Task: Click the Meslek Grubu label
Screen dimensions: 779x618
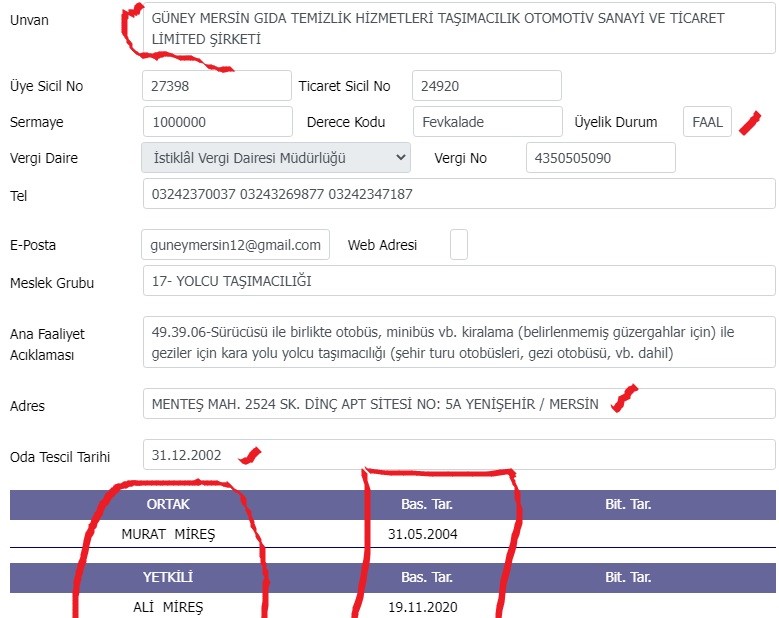Action: pyautogui.click(x=52, y=283)
